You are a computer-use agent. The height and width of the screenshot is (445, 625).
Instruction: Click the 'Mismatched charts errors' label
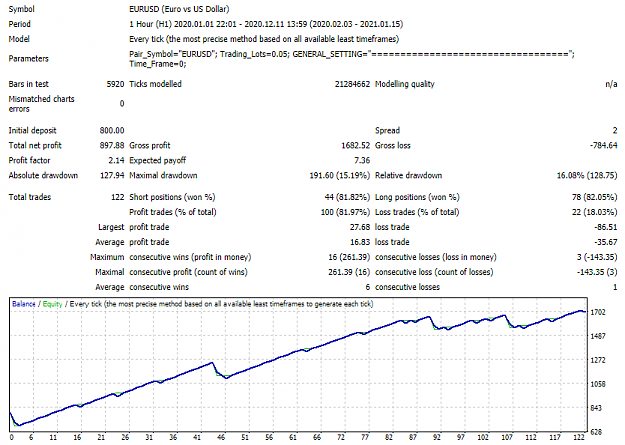(41, 104)
